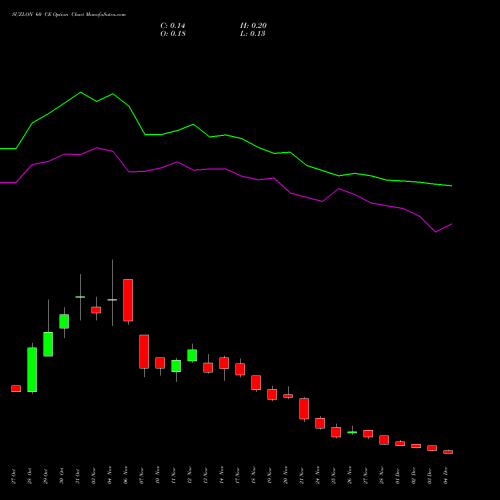Click the 07 Nov date label
The image size is (500, 500).
(142, 476)
